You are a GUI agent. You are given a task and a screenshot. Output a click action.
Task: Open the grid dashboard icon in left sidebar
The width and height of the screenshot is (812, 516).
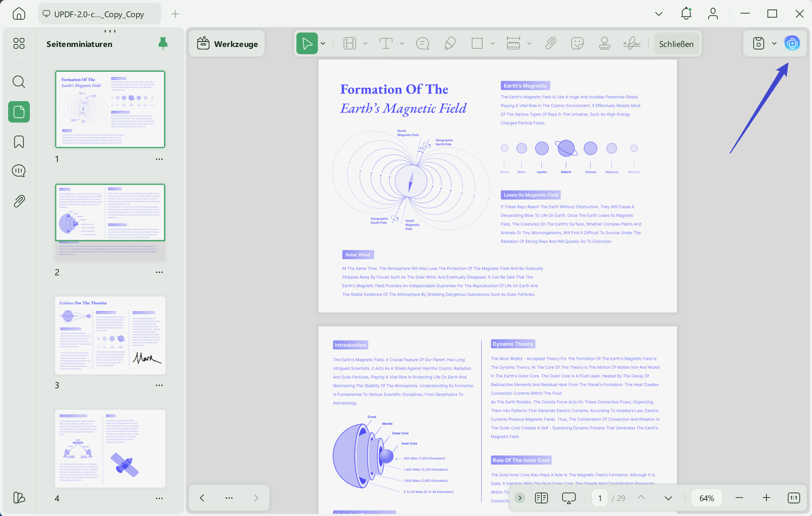tap(19, 43)
